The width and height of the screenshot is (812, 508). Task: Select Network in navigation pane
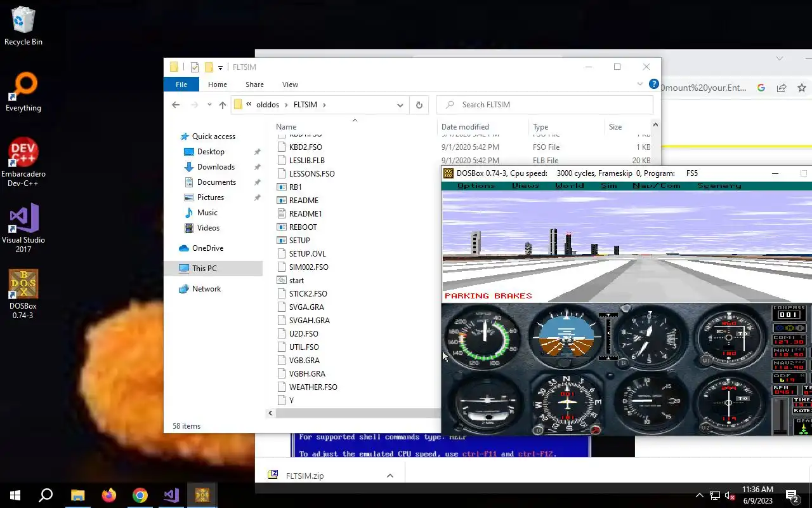tap(206, 289)
